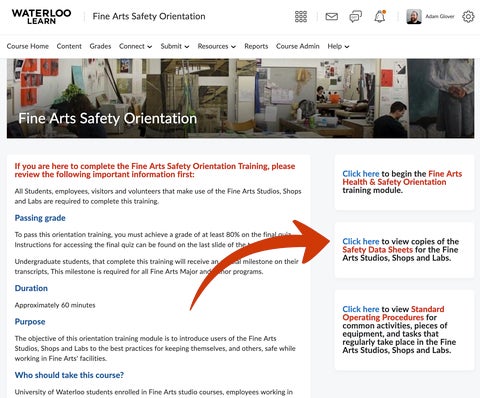Go to Content in navbar
The width and height of the screenshot is (480, 398).
pyautogui.click(x=69, y=46)
